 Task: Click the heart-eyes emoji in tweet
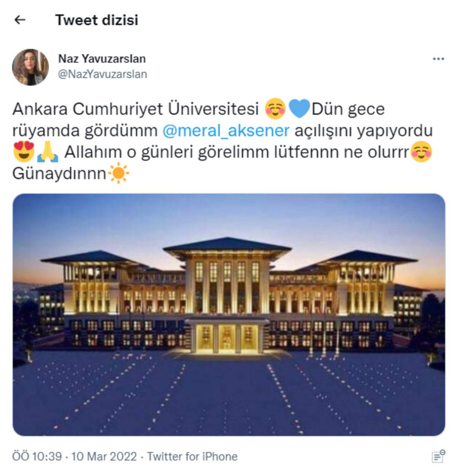[x=24, y=152]
